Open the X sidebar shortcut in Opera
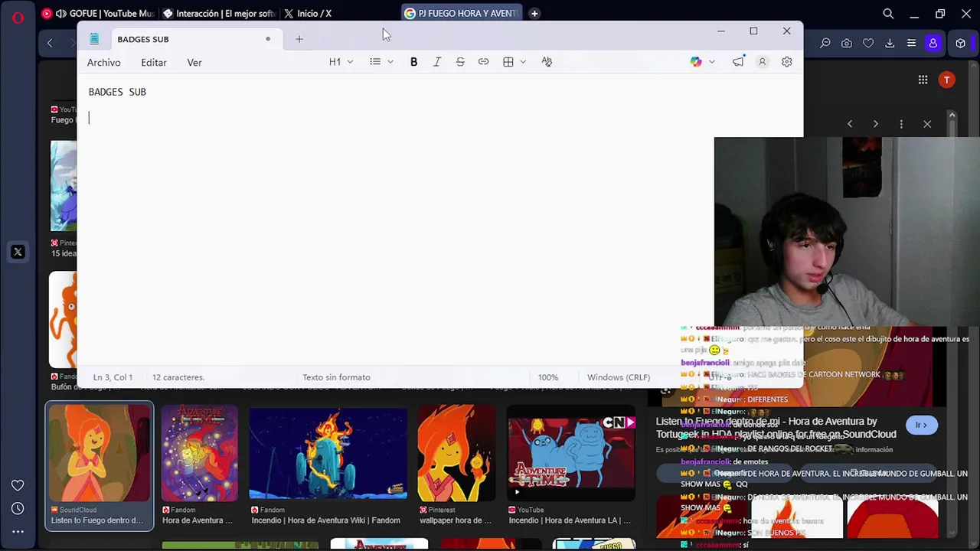This screenshot has width=980, height=551. 18,252
